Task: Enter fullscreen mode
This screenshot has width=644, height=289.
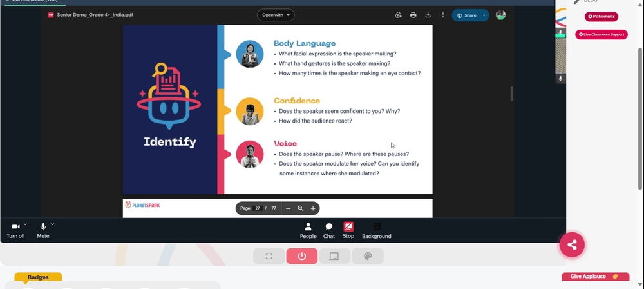Action: pyautogui.click(x=269, y=256)
